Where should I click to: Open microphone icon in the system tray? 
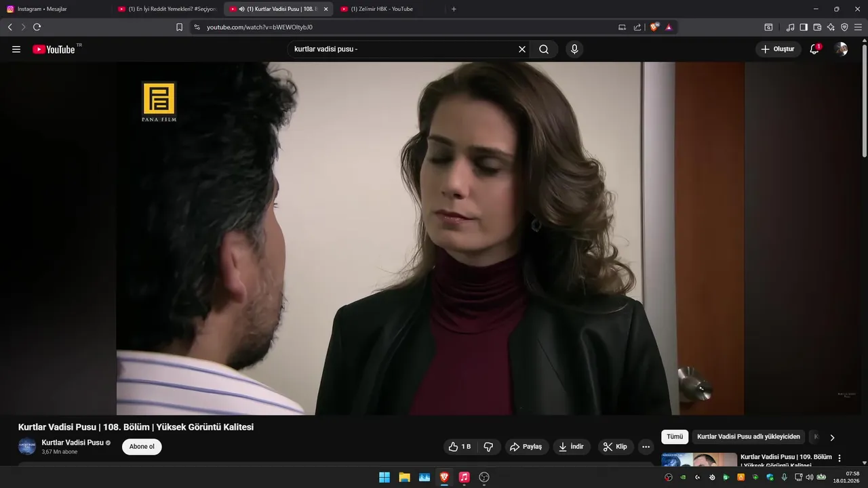(x=784, y=477)
